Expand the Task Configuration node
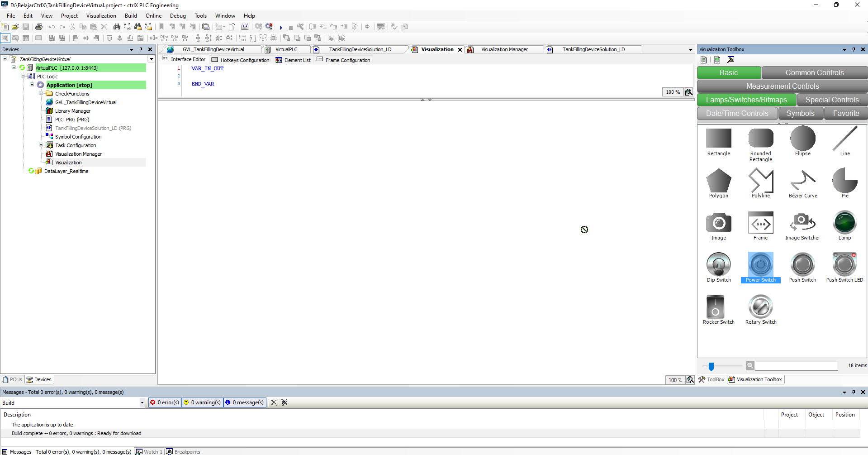The height and width of the screenshot is (455, 868). tap(41, 145)
